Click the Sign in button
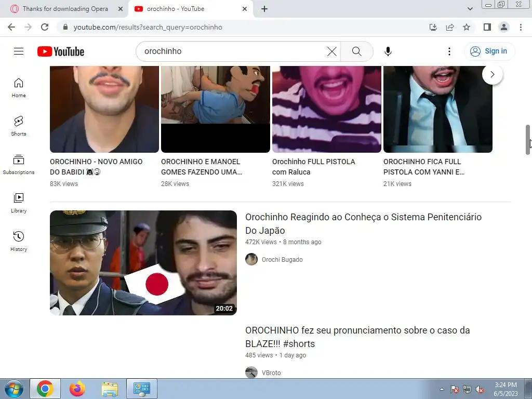 click(x=489, y=51)
